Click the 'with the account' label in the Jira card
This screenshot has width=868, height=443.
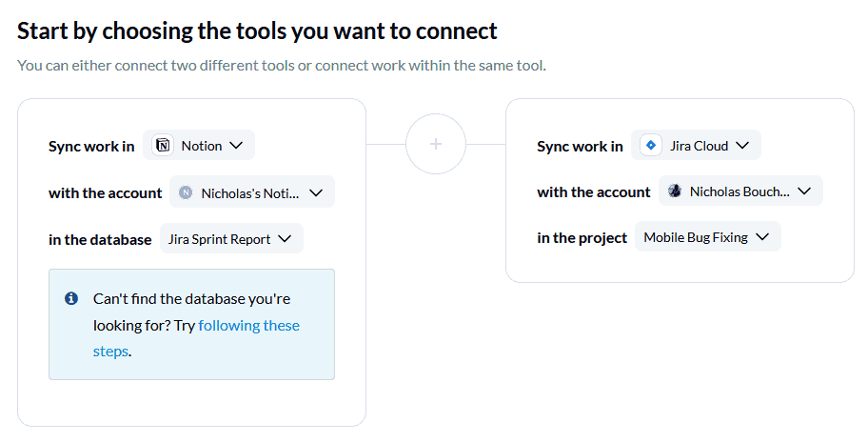(x=594, y=192)
